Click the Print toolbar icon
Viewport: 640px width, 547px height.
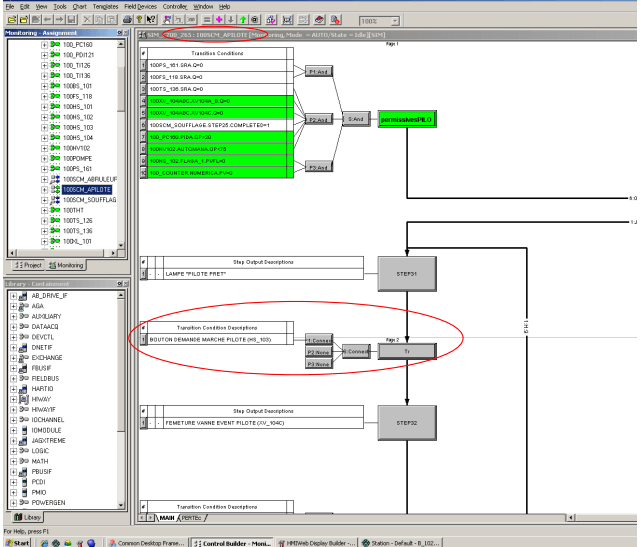(127, 19)
